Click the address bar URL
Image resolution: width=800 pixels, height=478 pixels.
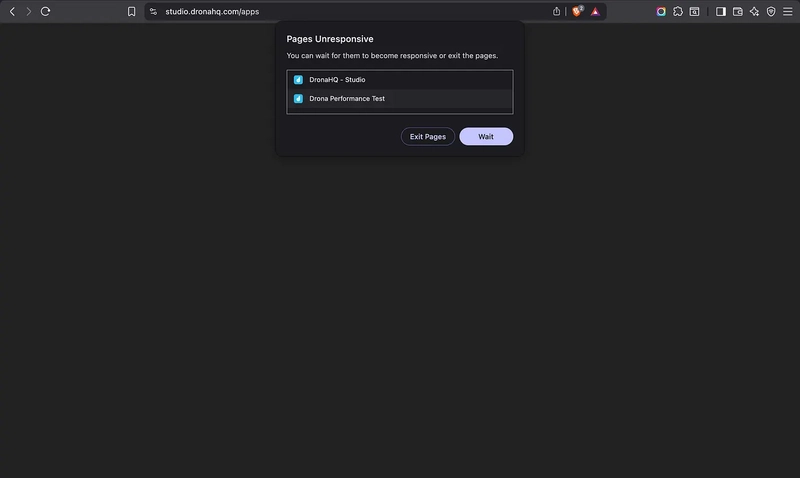pos(212,11)
